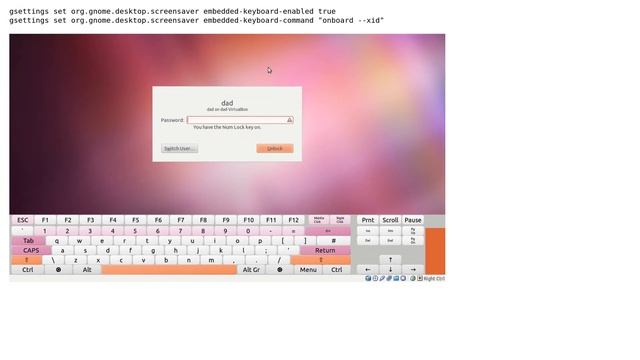This screenshot has width=640, height=360.
Task: Toggle the CAPS lock key
Action: pyautogui.click(x=31, y=250)
